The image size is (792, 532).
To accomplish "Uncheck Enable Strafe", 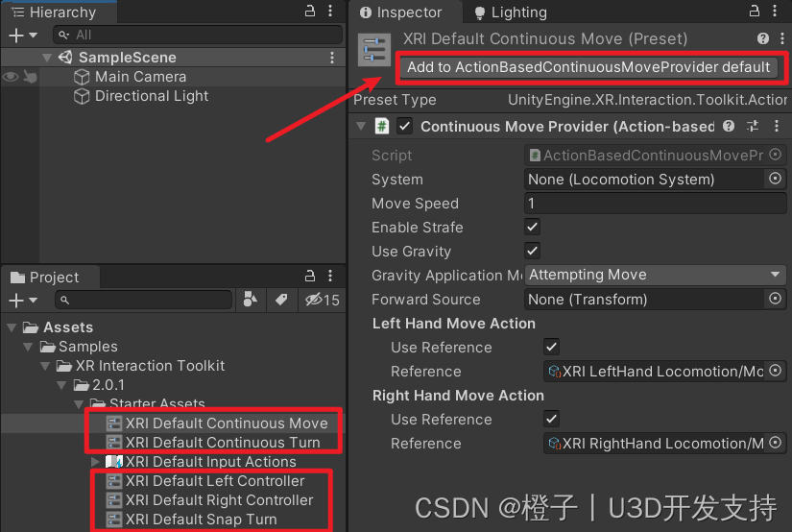I will click(533, 227).
